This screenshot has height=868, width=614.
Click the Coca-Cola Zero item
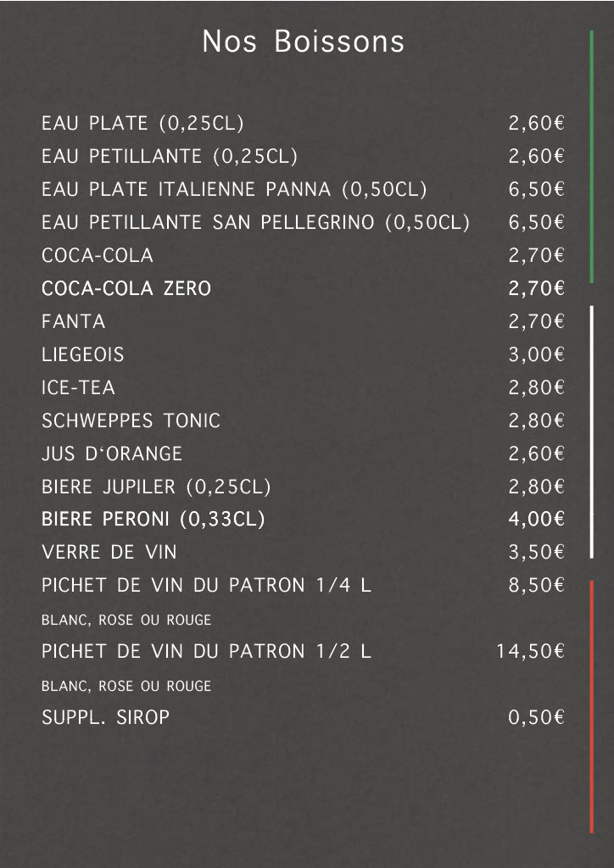pos(126,289)
